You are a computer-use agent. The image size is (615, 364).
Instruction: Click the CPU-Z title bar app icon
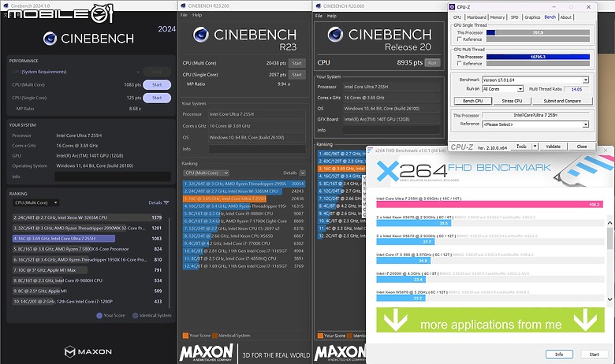453,6
